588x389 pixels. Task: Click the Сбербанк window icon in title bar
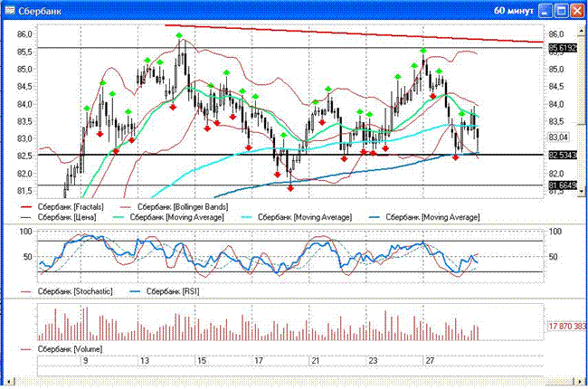pyautogui.click(x=10, y=10)
